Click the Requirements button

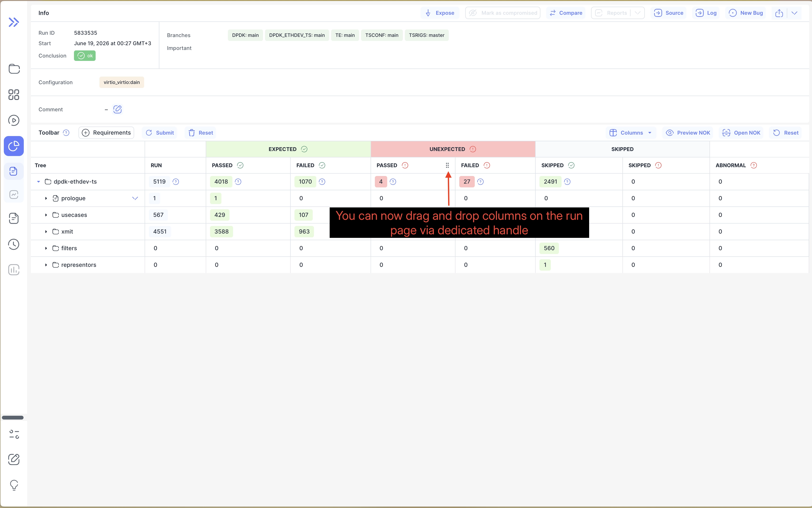106,133
